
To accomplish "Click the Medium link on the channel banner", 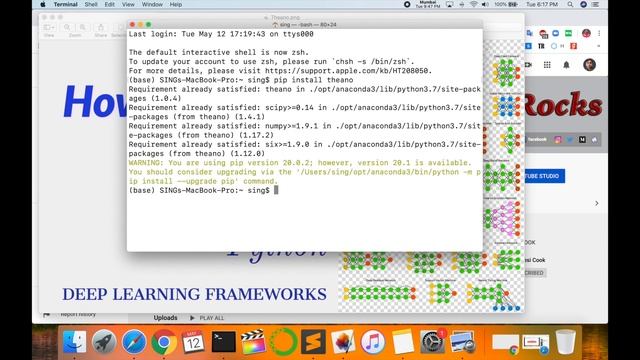I will click(x=582, y=140).
